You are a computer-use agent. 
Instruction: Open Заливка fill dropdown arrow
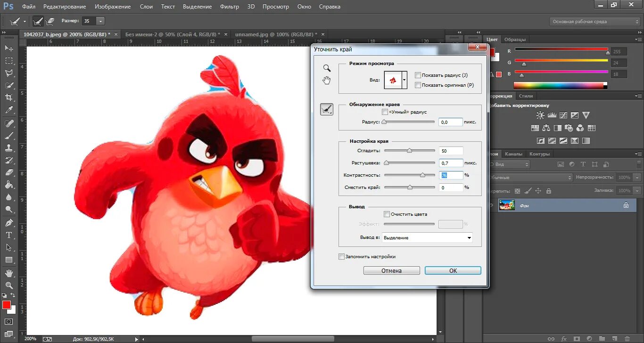637,191
